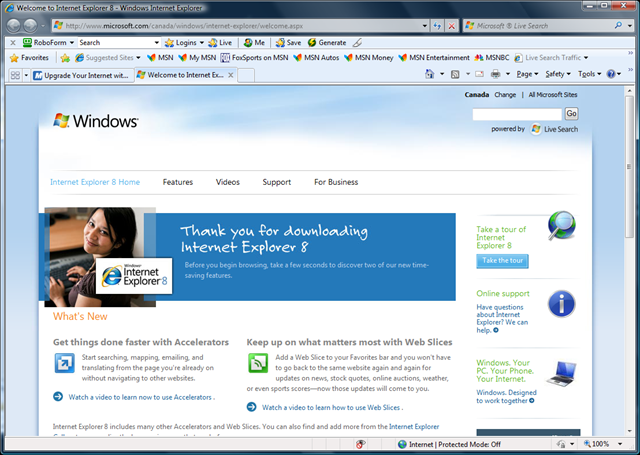
Task: Click the browser Back arrow button
Action: click(x=14, y=26)
